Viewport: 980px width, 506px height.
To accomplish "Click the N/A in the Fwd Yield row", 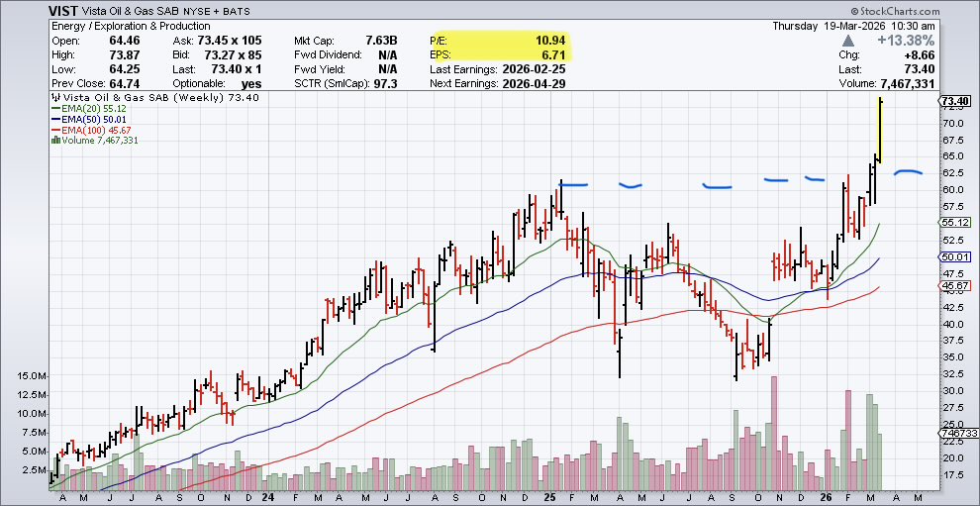I will tap(389, 69).
